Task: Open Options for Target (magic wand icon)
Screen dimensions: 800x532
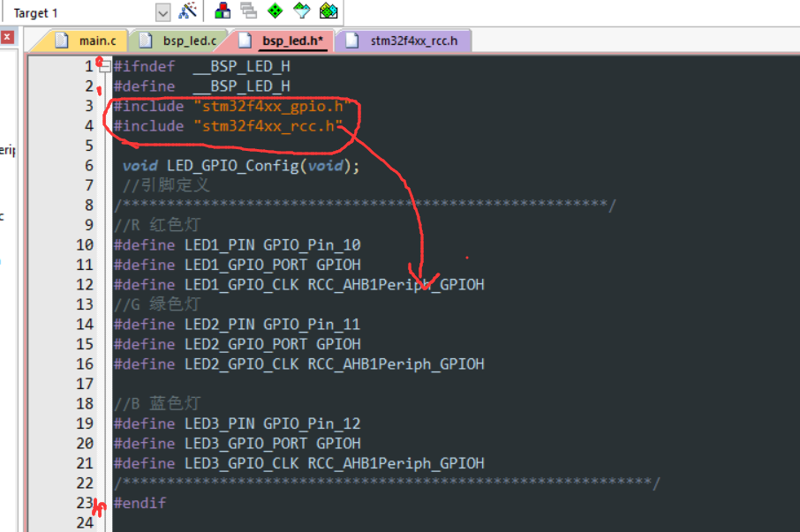Action: tap(187, 11)
